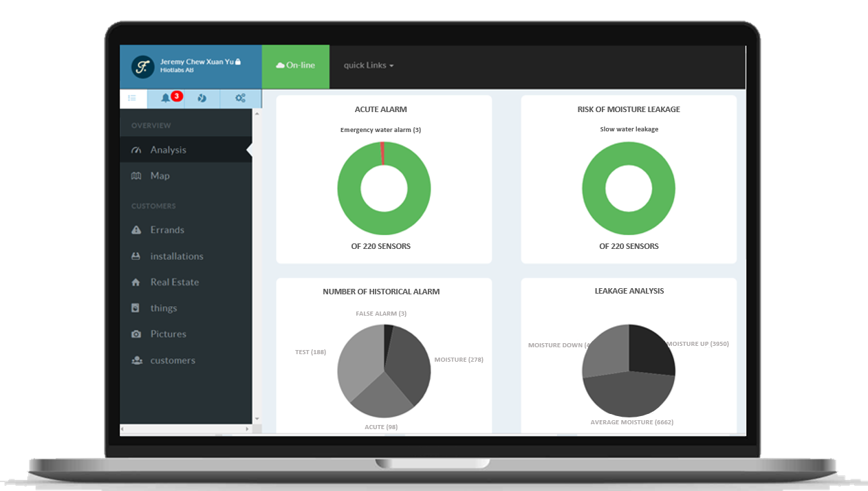Click the drive icon beside installations
868x491 pixels.
[136, 256]
